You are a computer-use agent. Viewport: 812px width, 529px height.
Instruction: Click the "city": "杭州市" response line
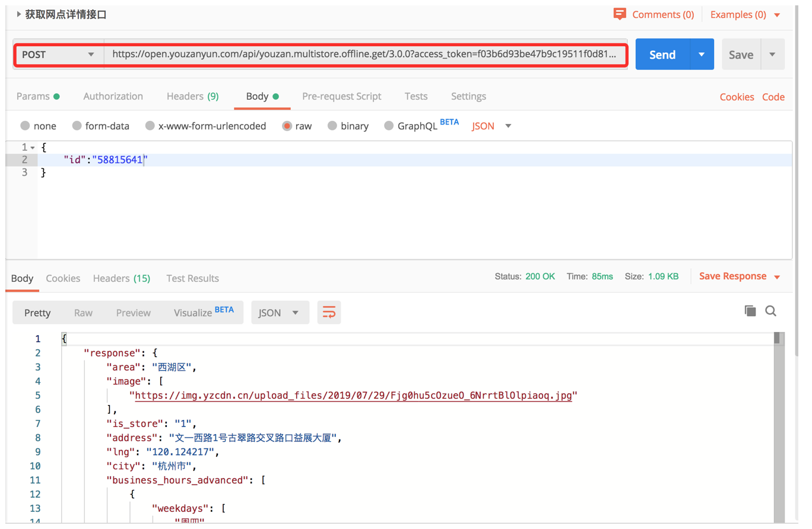[151, 466]
